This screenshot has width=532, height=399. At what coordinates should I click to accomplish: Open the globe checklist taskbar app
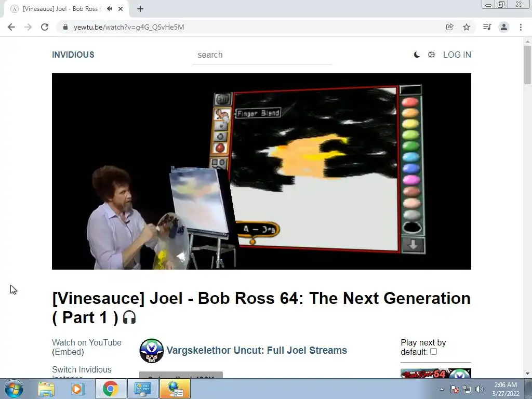(175, 389)
